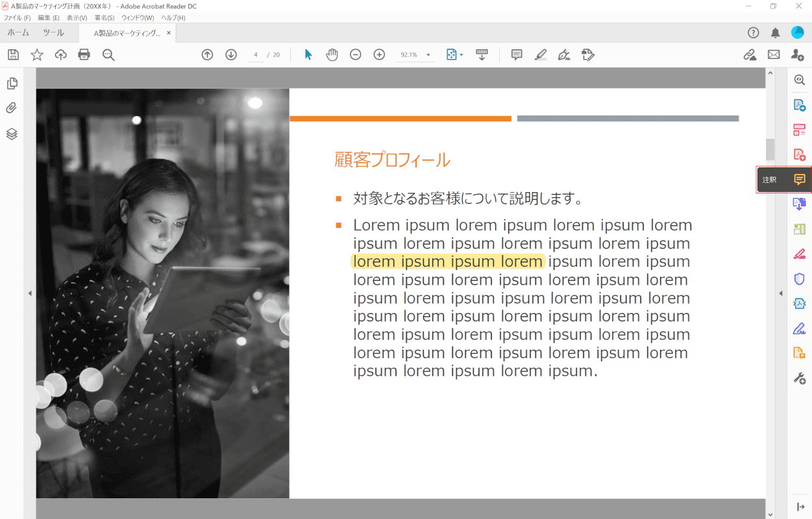Viewport: 812px width, 519px height.
Task: Open the attachments paperclip panel
Action: point(12,108)
